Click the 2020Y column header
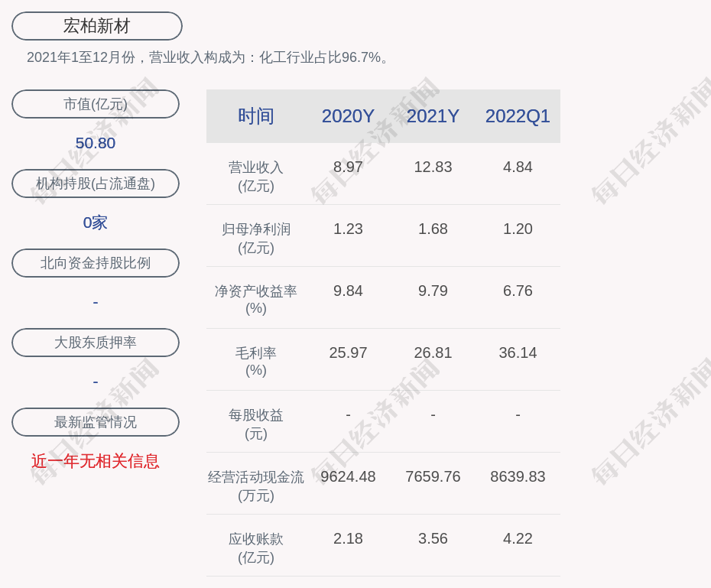Image resolution: width=711 pixels, height=588 pixels. (348, 116)
